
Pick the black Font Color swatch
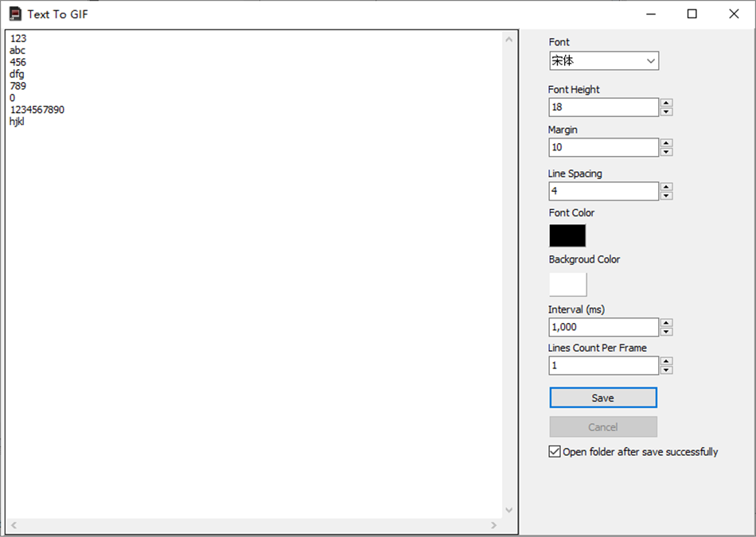tap(567, 235)
